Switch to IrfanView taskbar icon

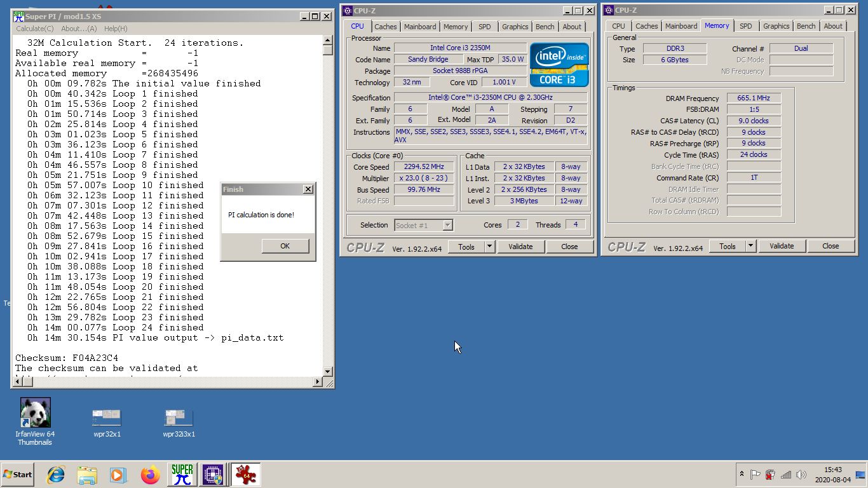pos(245,475)
